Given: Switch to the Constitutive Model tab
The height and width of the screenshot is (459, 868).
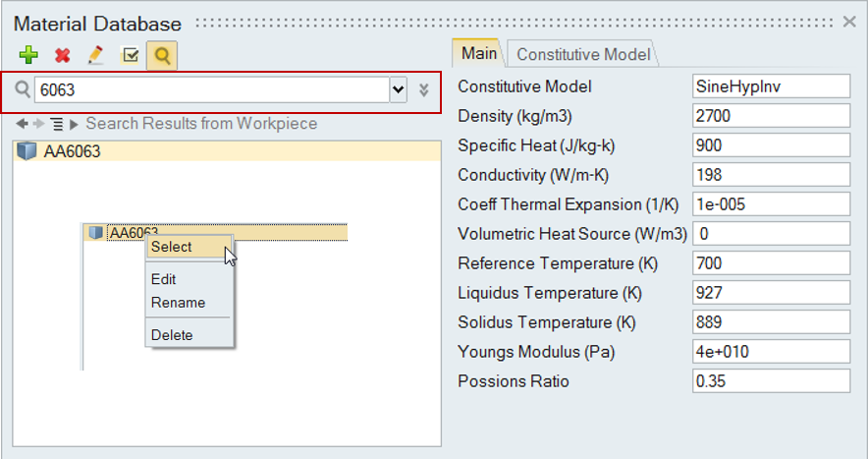Looking at the screenshot, I should (581, 55).
